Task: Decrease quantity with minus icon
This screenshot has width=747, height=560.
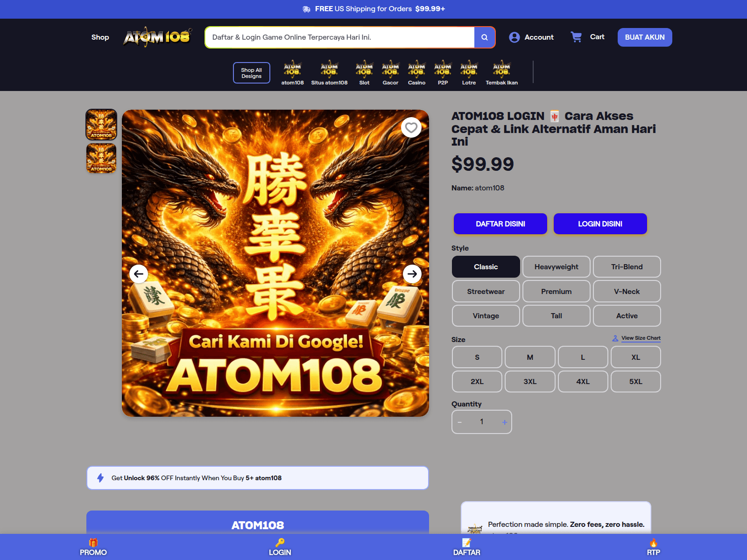Action: point(460,422)
